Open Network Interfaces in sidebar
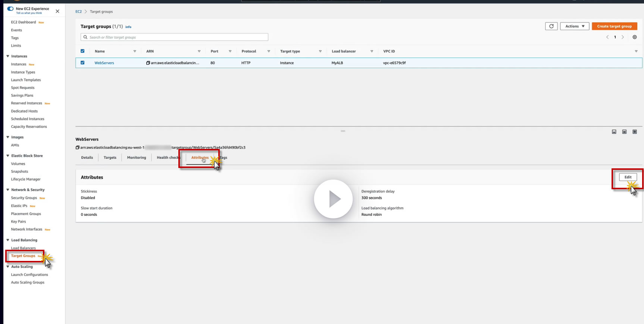 [x=26, y=229]
